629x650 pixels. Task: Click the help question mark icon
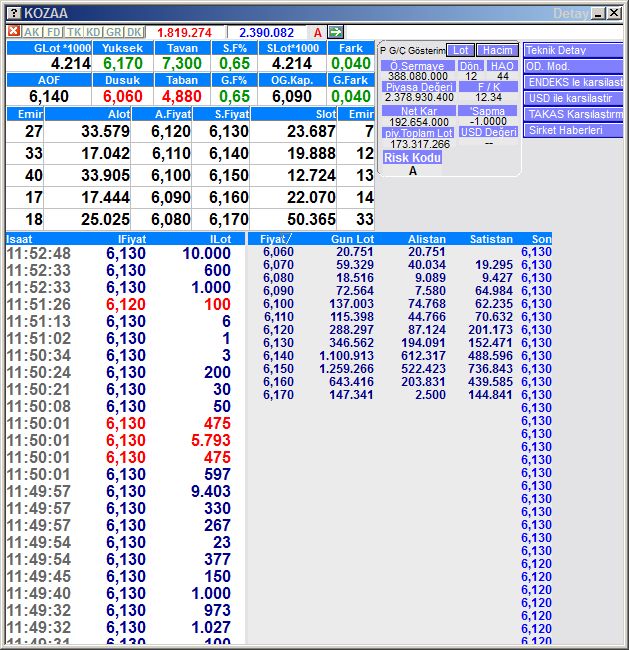pyautogui.click(x=14, y=13)
